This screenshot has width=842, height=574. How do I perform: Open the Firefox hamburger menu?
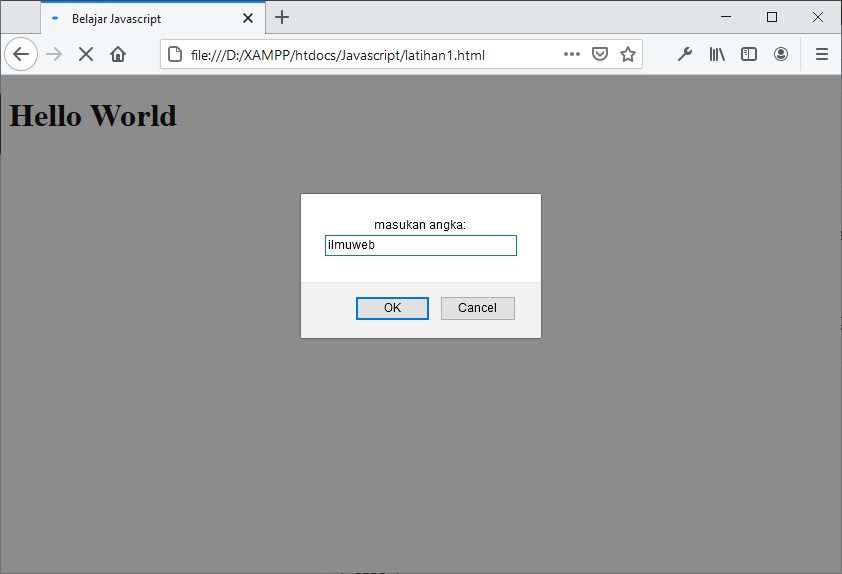tap(821, 54)
